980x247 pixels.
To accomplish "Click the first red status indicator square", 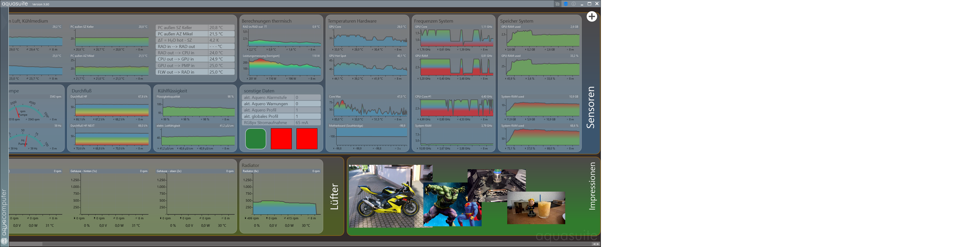I will [x=281, y=139].
